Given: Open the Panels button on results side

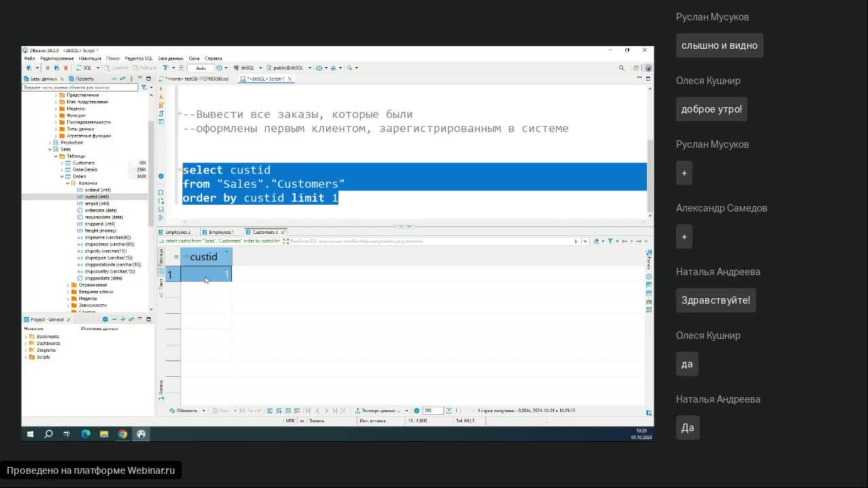Looking at the screenshot, I should pos(649,260).
